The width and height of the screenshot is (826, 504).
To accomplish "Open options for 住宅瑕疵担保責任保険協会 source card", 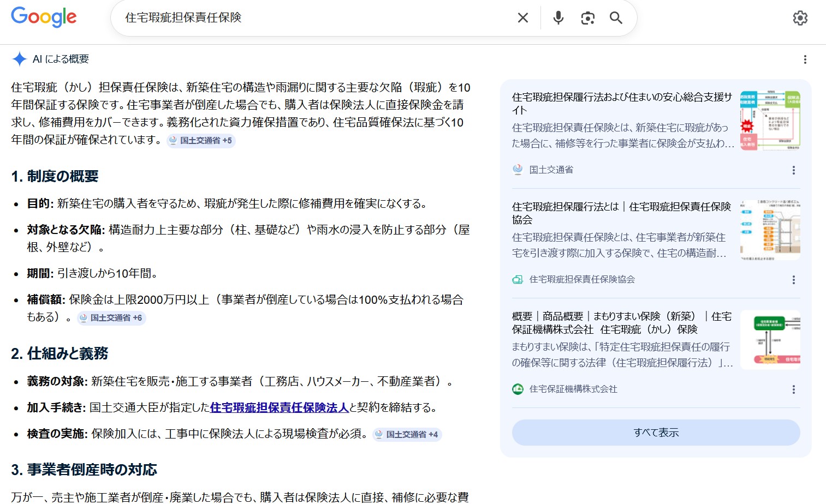I will tap(793, 280).
